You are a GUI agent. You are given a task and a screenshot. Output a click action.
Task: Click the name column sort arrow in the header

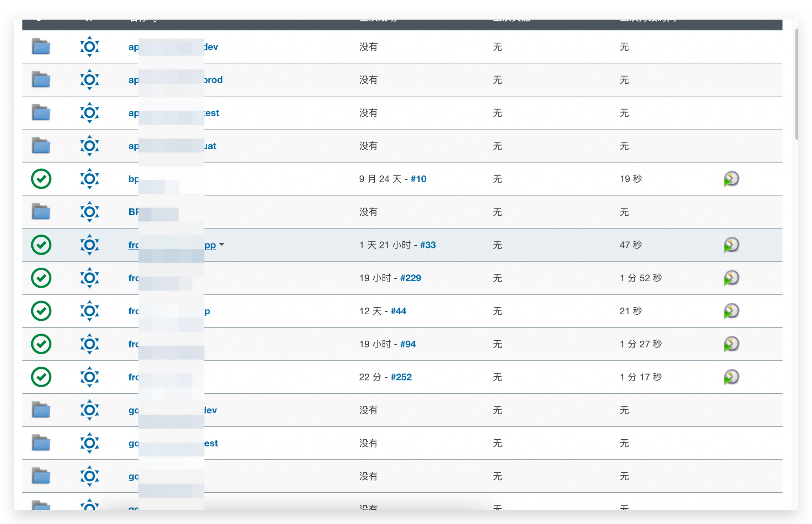pyautogui.click(x=155, y=20)
